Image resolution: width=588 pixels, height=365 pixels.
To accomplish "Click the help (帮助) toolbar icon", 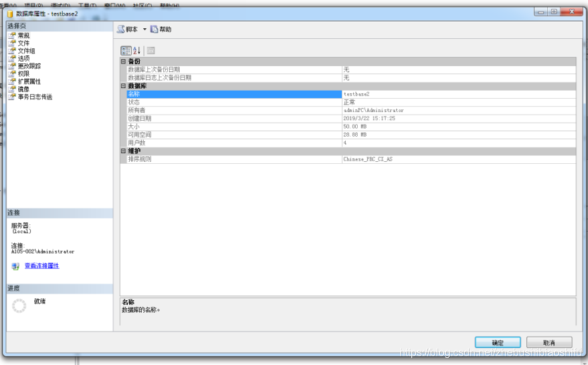I will click(153, 29).
